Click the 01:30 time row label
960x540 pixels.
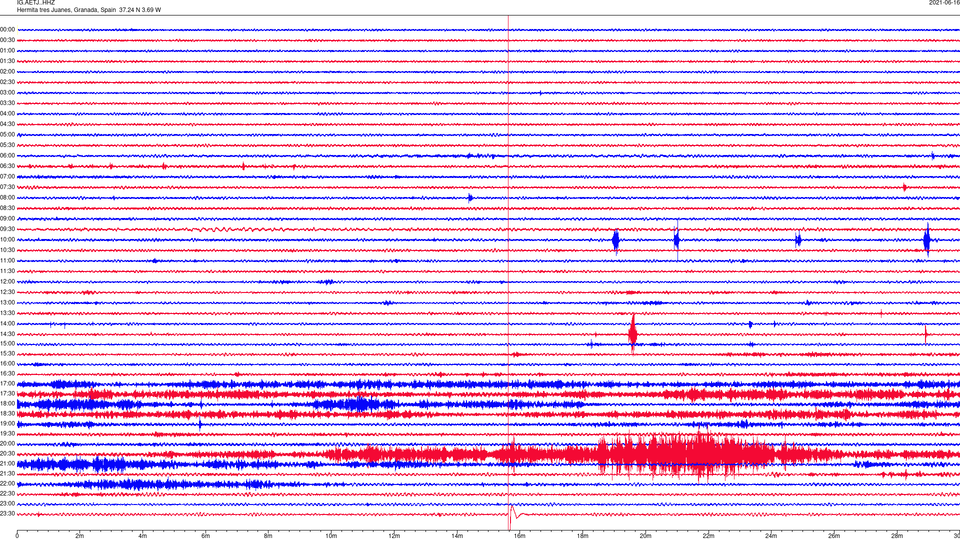(7, 61)
